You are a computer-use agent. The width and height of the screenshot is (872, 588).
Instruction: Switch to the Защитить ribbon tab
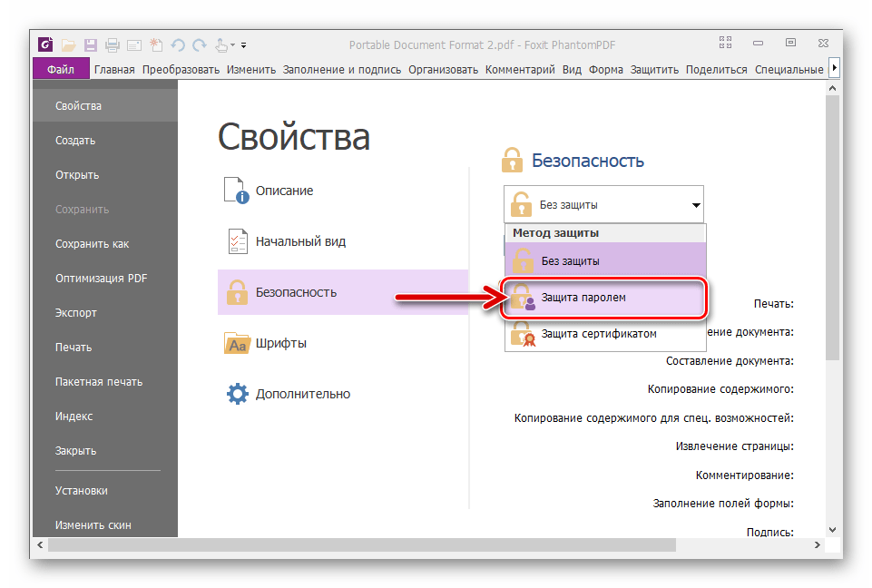[654, 69]
